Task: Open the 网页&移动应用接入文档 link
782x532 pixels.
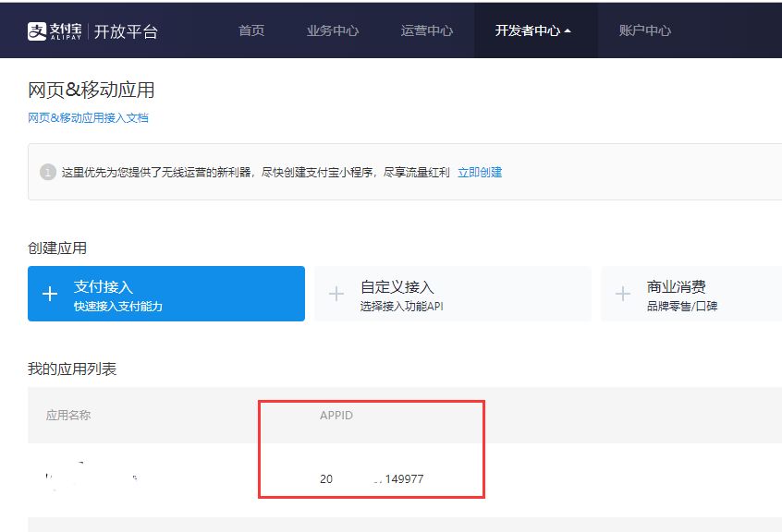Action: click(88, 118)
